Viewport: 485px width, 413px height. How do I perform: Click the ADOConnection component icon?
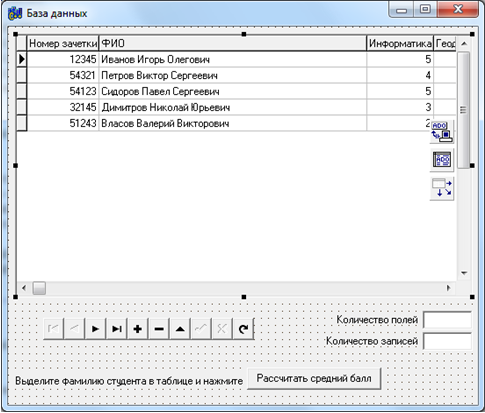click(442, 132)
